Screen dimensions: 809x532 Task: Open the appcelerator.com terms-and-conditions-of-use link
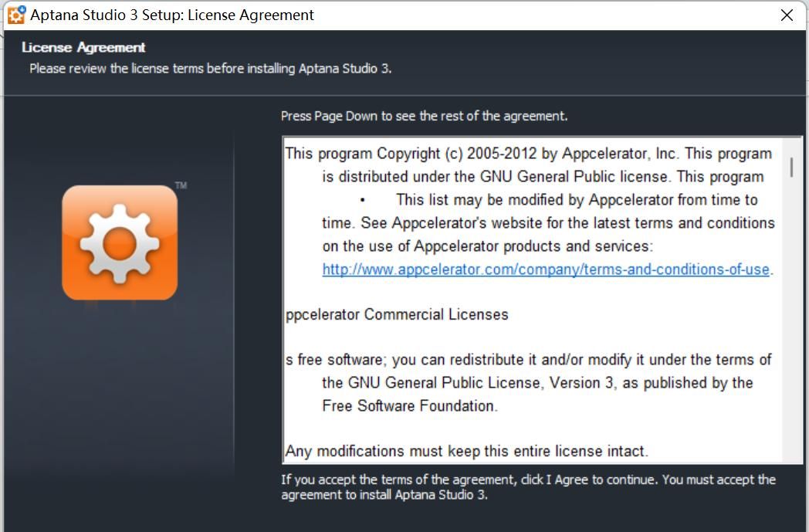(546, 269)
